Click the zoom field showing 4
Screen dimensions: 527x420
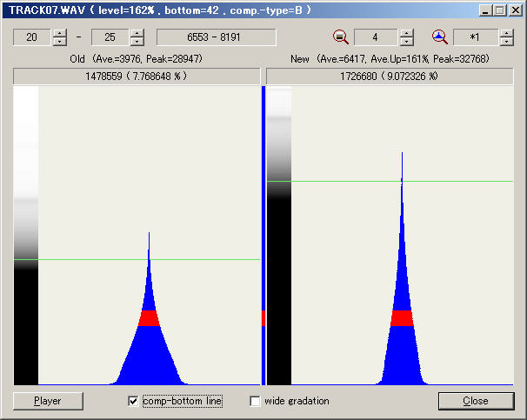pyautogui.click(x=376, y=37)
